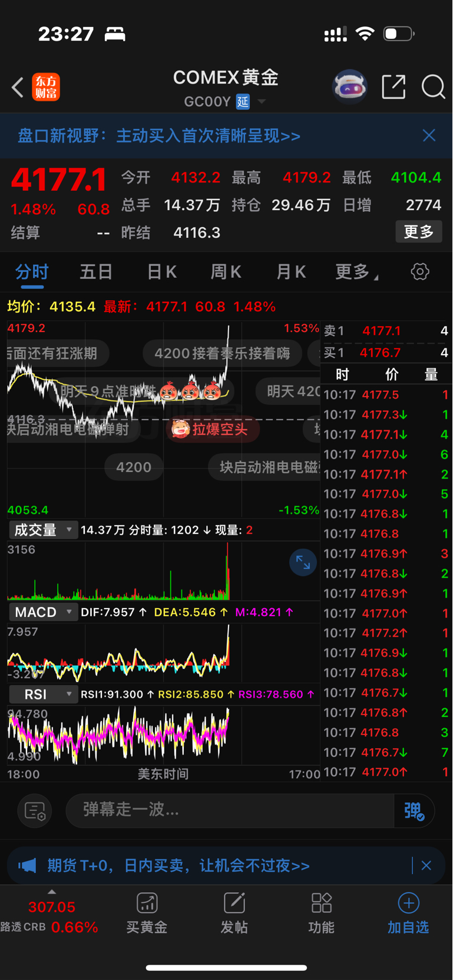Viewport: 453px width, 980px height.
Task: Open the 盘口新视野 主动买入 link
Action: point(159,136)
